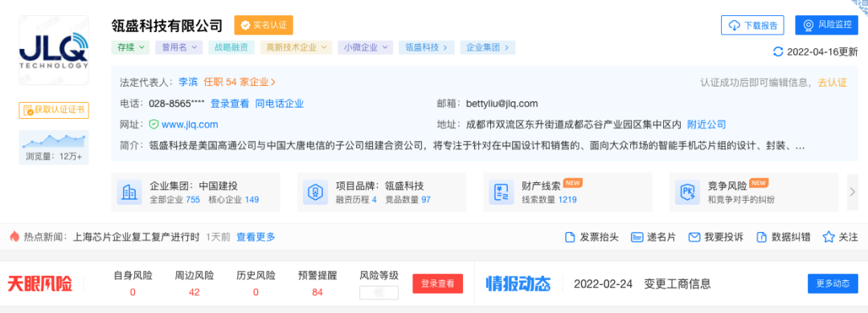Screen dimensions: 868x313
Task: Click the 热点新闻 flame icon
Action: point(15,236)
